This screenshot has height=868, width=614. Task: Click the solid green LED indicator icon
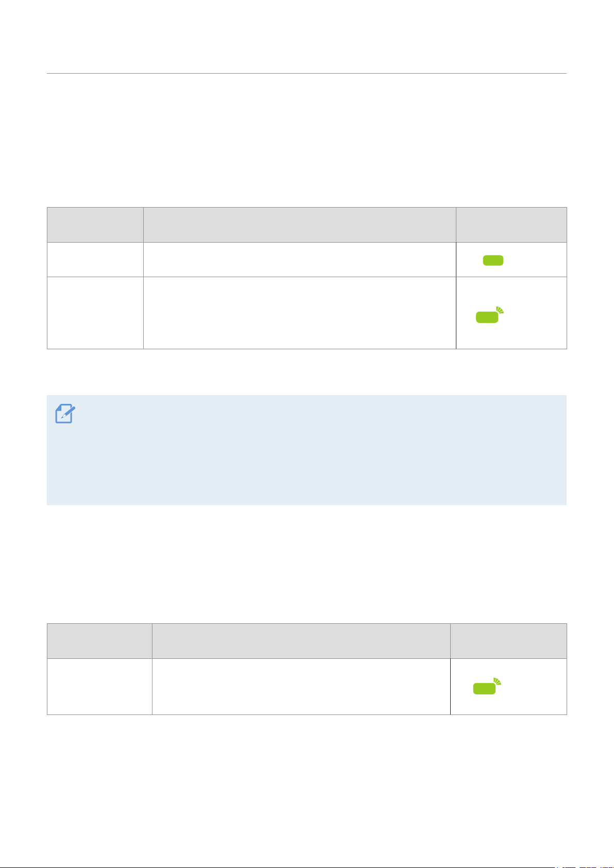pos(493,261)
